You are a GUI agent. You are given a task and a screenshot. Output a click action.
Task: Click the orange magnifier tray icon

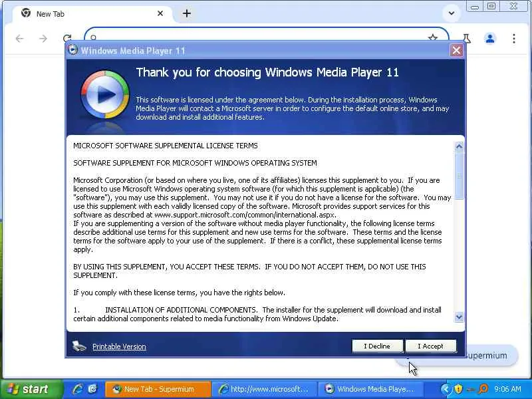(483, 389)
